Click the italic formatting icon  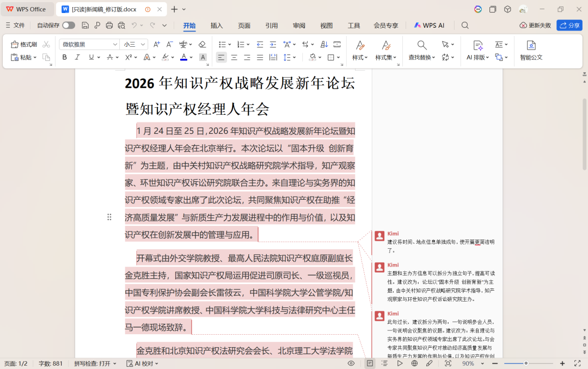tap(77, 57)
